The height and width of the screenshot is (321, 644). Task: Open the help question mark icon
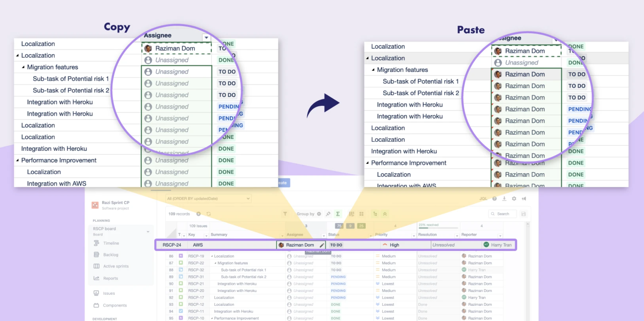(x=495, y=198)
